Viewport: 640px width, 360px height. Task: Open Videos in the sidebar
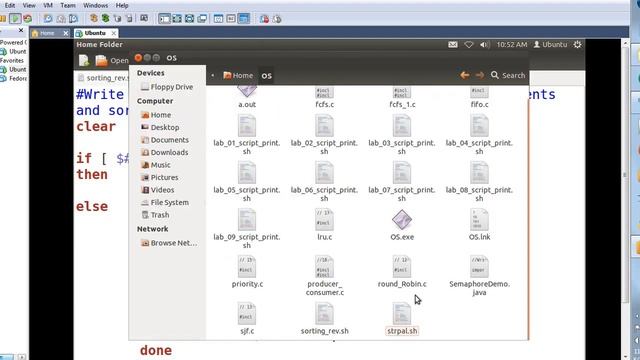coord(158,190)
